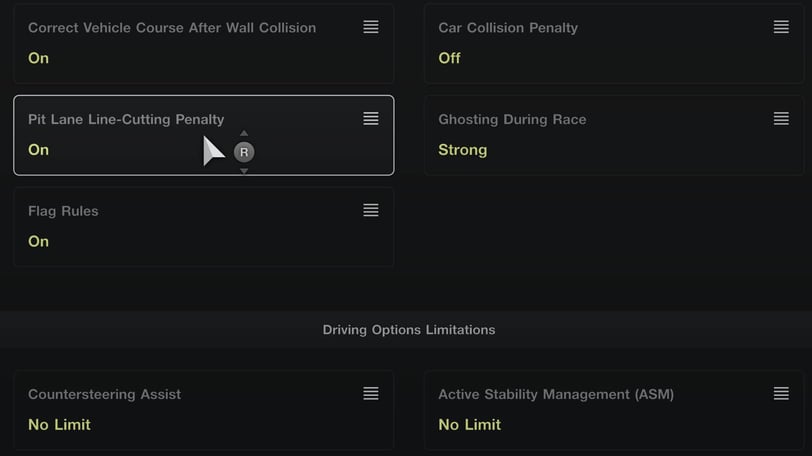Change ASM No Limit value
The height and width of the screenshot is (456, 812).
pos(469,424)
